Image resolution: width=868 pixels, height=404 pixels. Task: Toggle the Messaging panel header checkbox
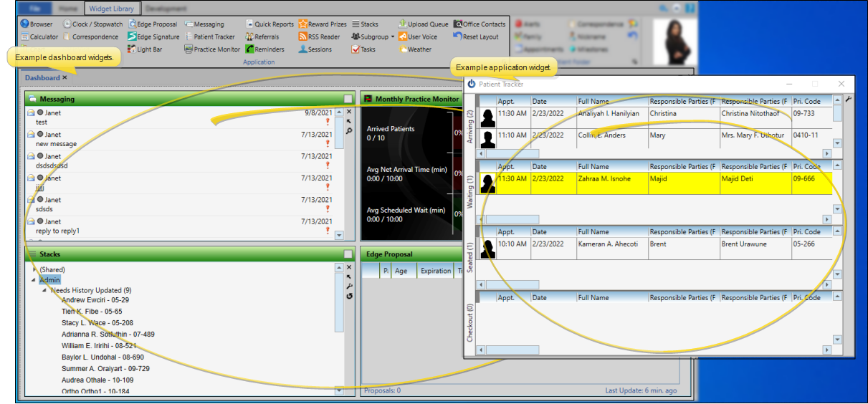tap(348, 99)
